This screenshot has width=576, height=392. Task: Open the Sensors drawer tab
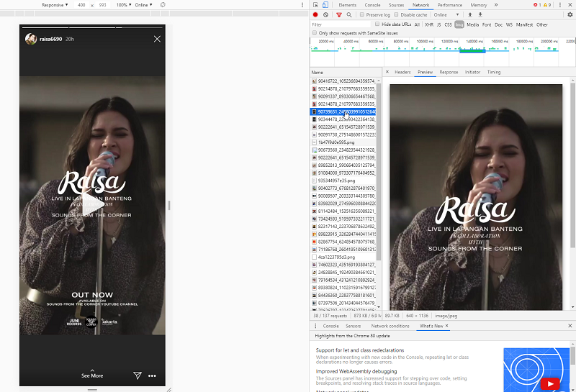pos(353,326)
